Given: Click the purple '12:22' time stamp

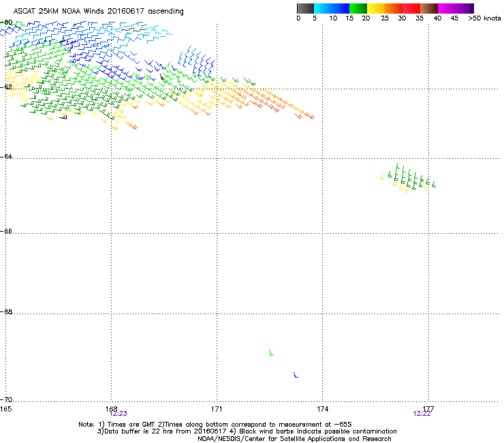Looking at the screenshot, I should [x=422, y=414].
